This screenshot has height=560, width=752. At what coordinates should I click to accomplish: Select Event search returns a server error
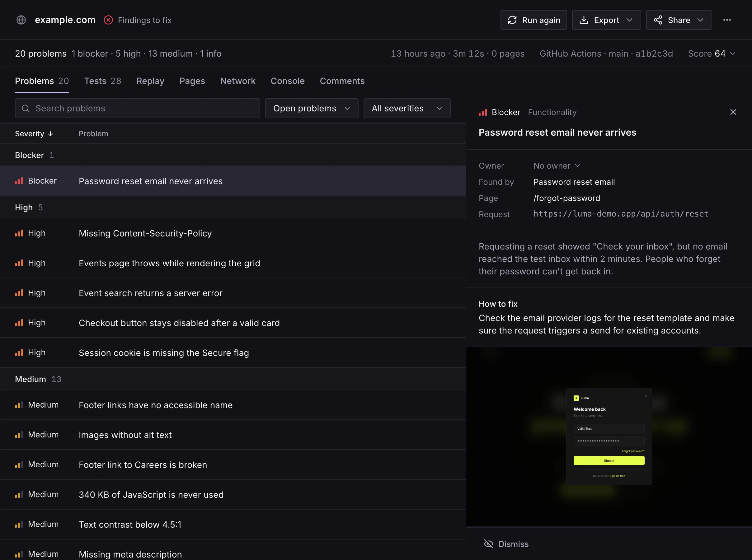pyautogui.click(x=233, y=293)
